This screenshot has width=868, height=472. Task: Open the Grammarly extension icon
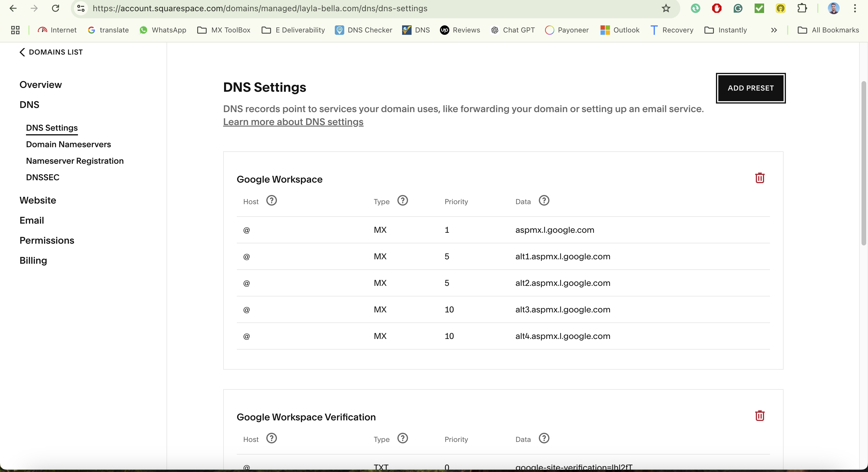(x=738, y=9)
